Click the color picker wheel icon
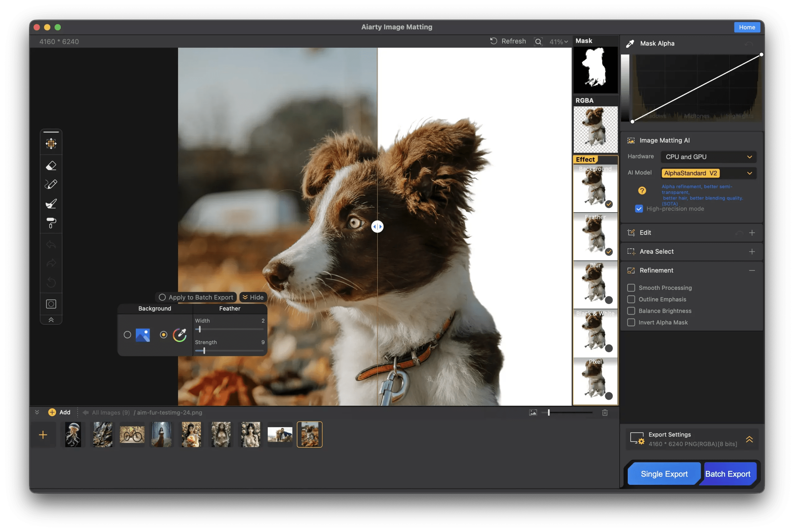 tap(180, 335)
